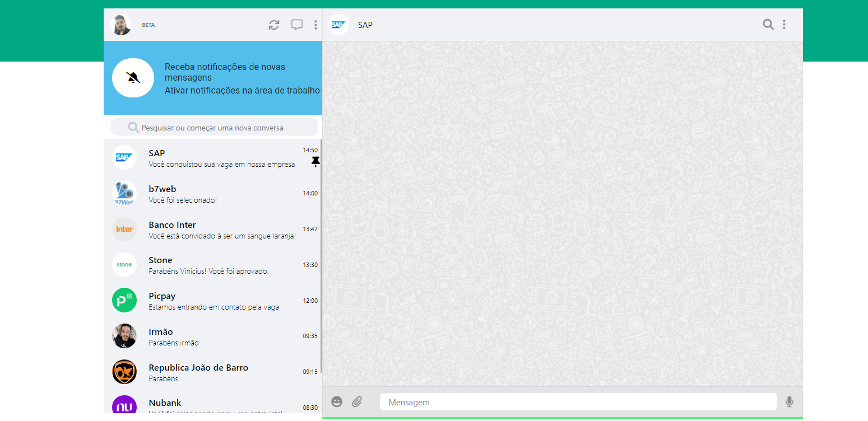
Task: Search within the SAP conversation
Action: click(x=768, y=25)
